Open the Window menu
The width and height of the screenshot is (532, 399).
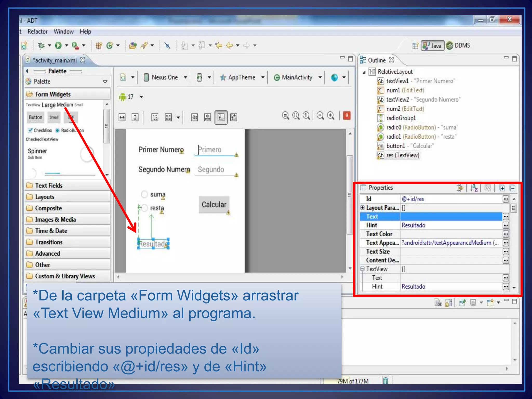click(64, 31)
